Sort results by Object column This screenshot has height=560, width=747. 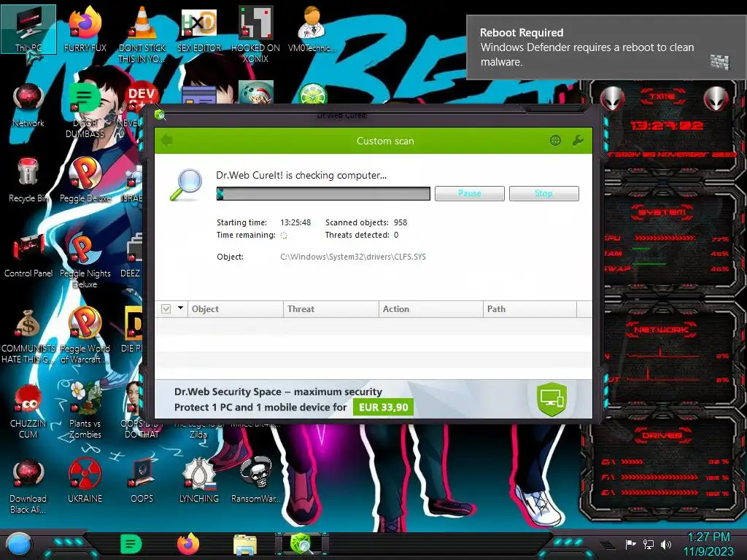236,309
